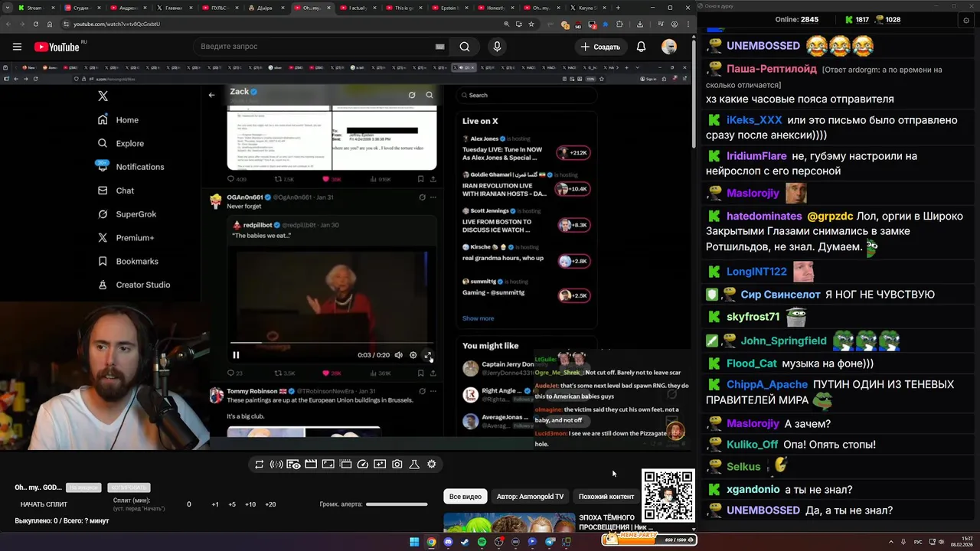Click username Паша-Рептилойд in chat
The width and height of the screenshot is (980, 551).
(772, 69)
